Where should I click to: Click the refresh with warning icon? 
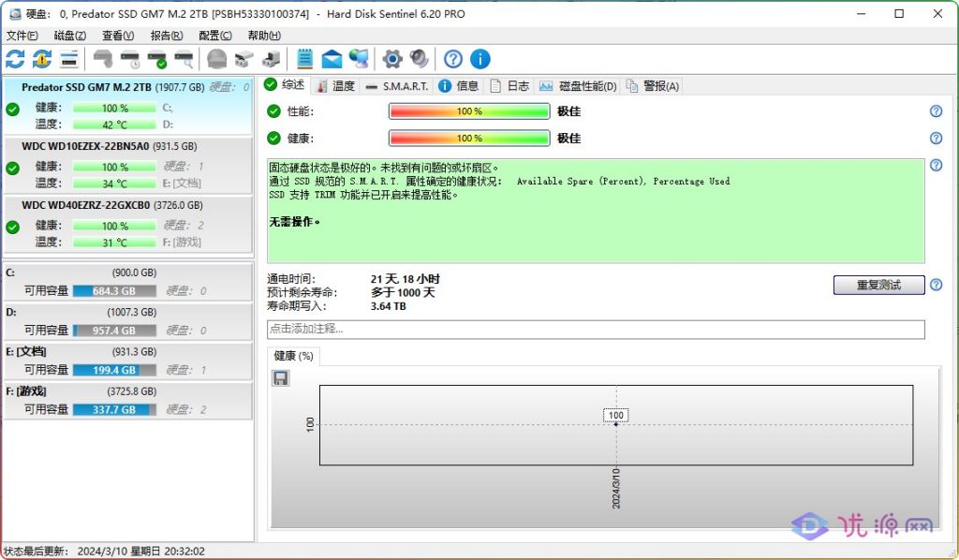[42, 59]
